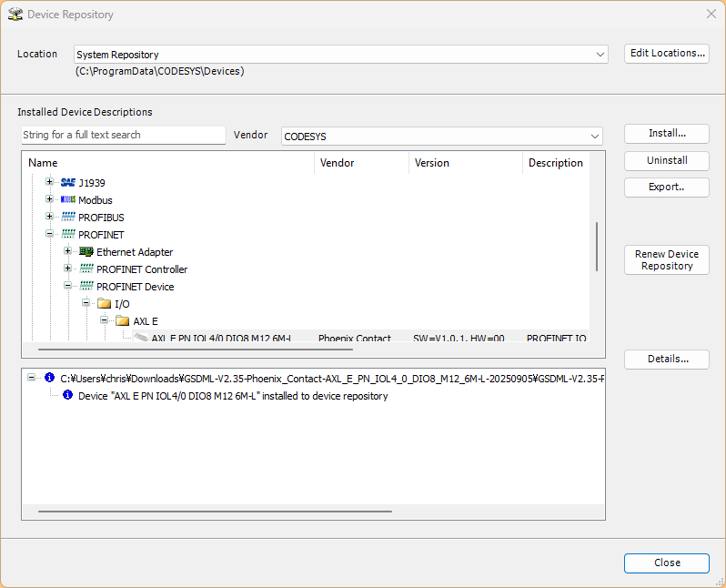Click the PROFINET root node icon
Viewport: 726px width, 588px height.
[67, 235]
